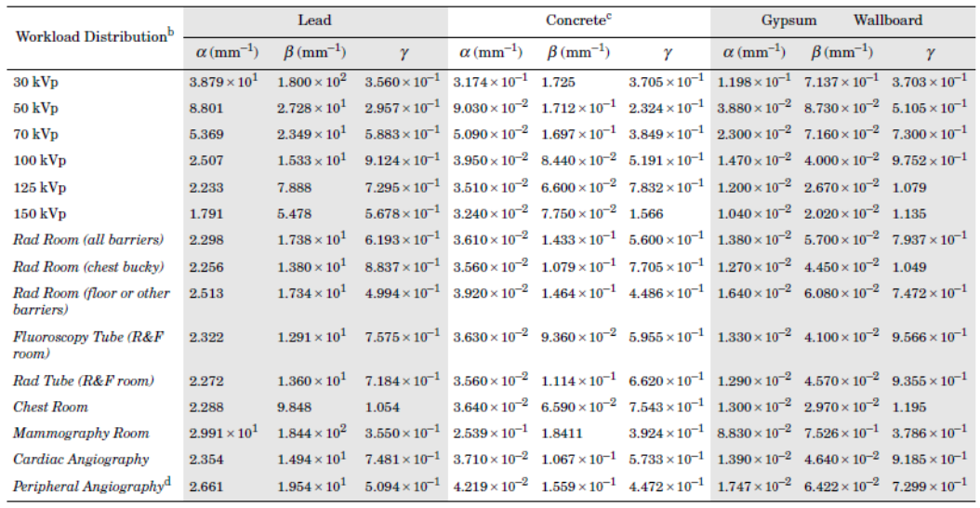Screen dimensions: 980x508
Task: Select Lead alpha value 8.801
Action: [206, 108]
